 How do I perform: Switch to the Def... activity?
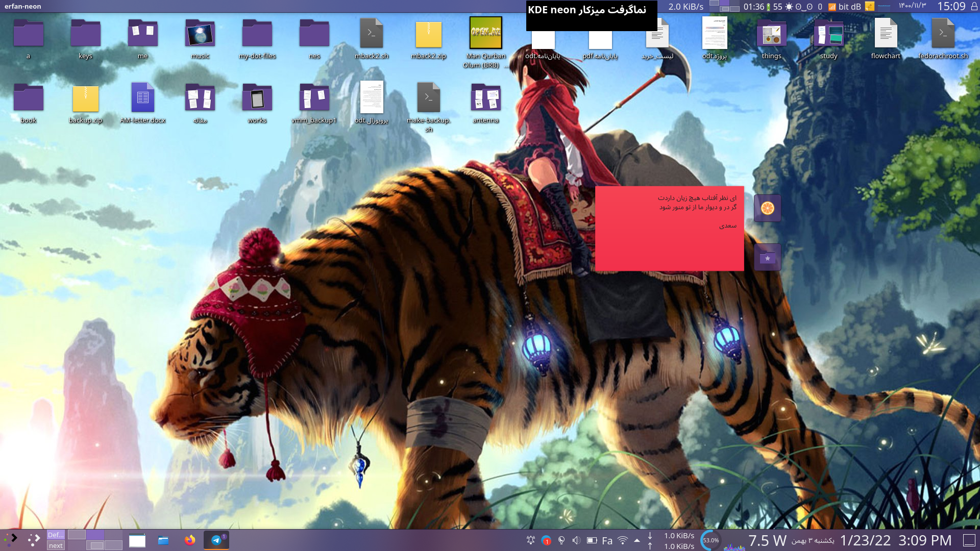56,535
